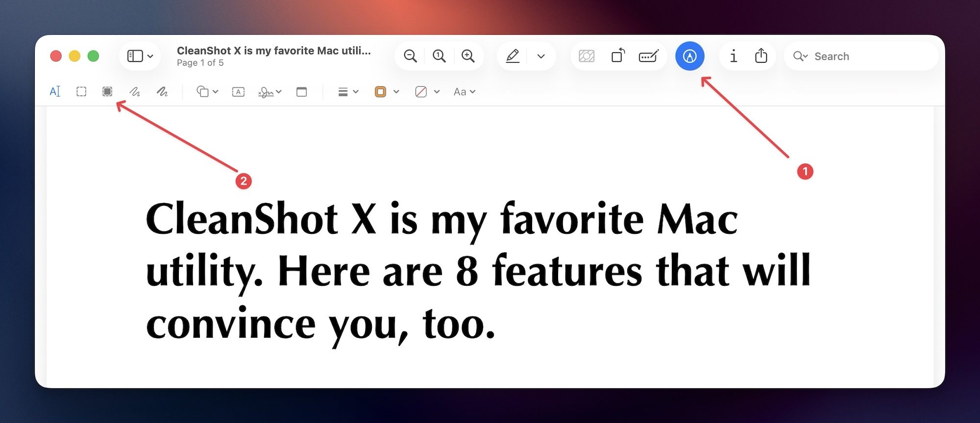Open the document info inspector

(734, 56)
